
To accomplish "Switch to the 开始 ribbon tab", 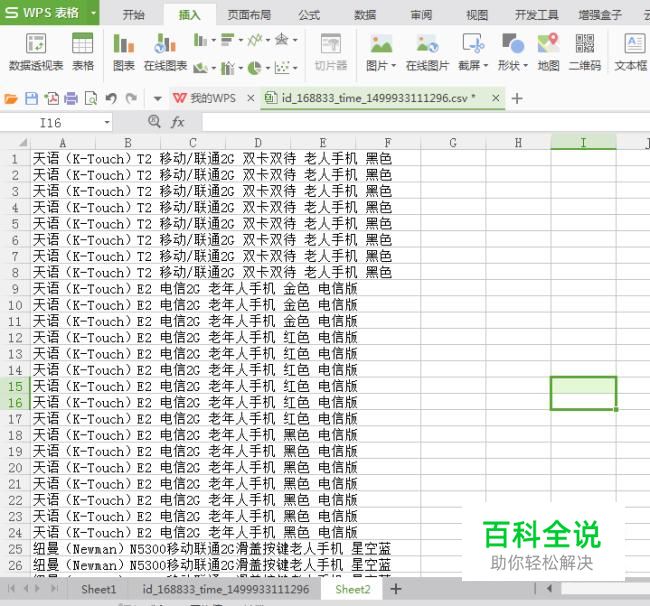I will point(133,15).
